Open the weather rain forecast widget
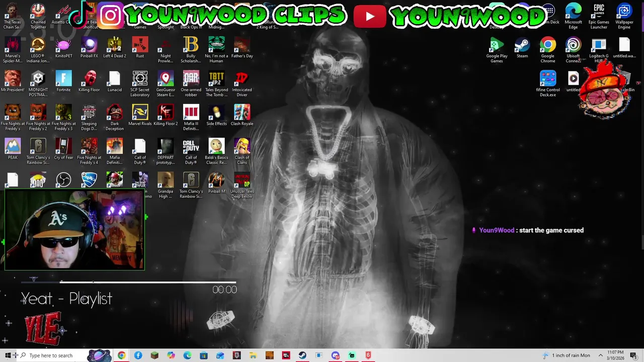644x362 pixels. pos(566,355)
